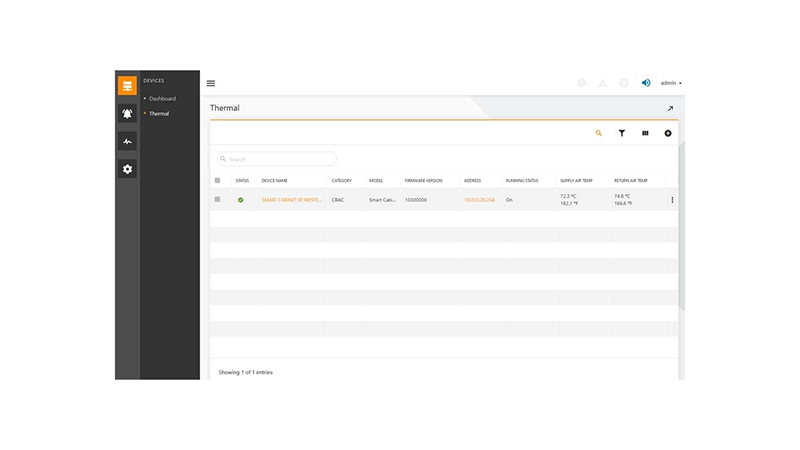Open the SMART CABINET device name link

coord(291,200)
